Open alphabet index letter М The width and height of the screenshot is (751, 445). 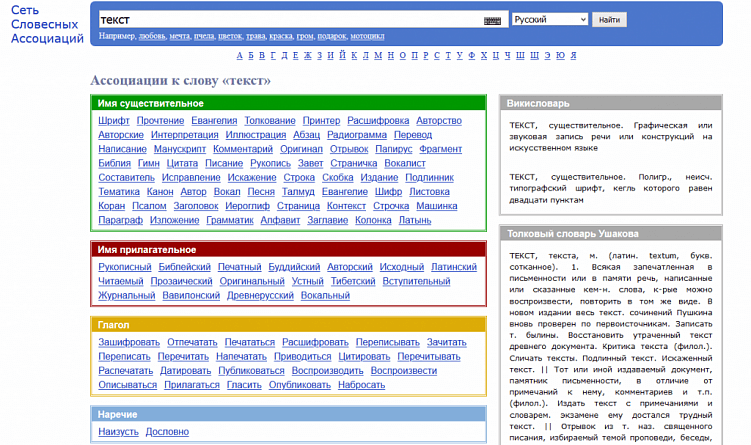tap(378, 55)
